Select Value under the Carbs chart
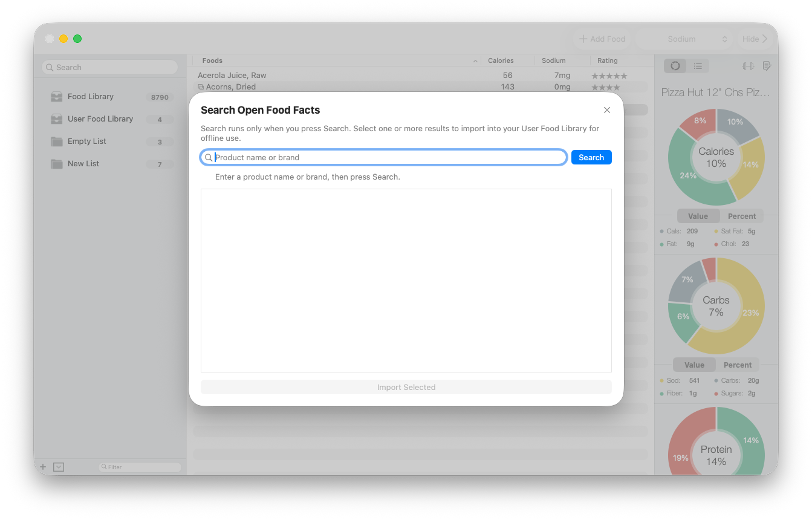Screen dimensions: 812x520 [x=694, y=365]
